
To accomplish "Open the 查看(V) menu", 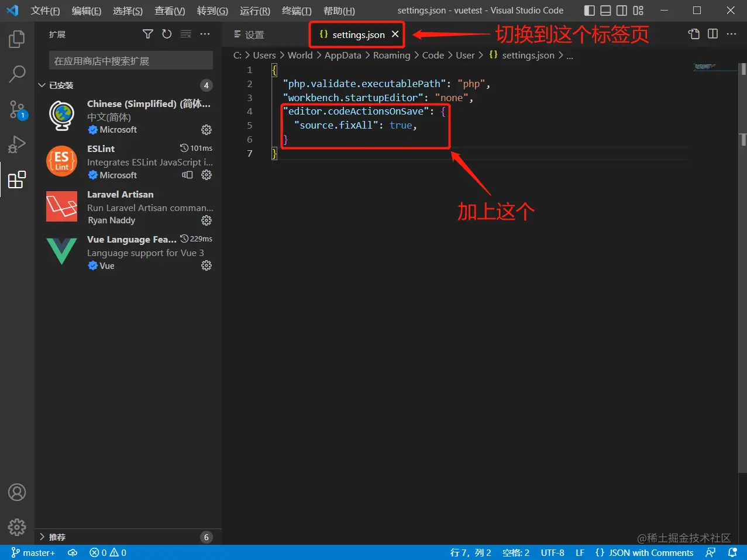I will coord(170,11).
